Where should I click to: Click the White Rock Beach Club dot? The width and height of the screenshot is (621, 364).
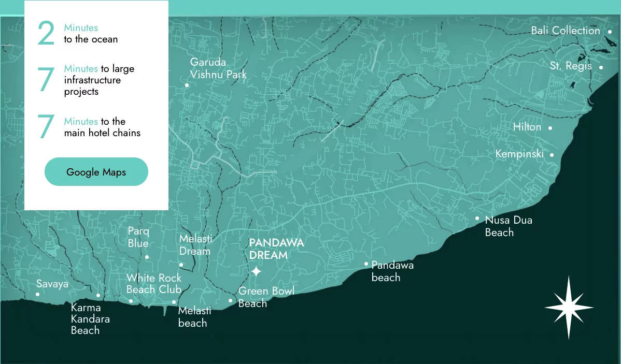(x=131, y=301)
